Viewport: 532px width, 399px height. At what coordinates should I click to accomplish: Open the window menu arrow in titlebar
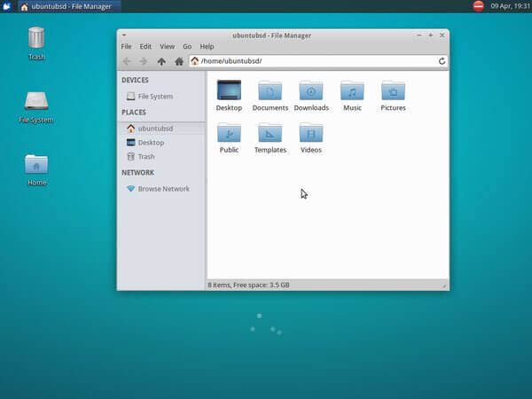[124, 35]
